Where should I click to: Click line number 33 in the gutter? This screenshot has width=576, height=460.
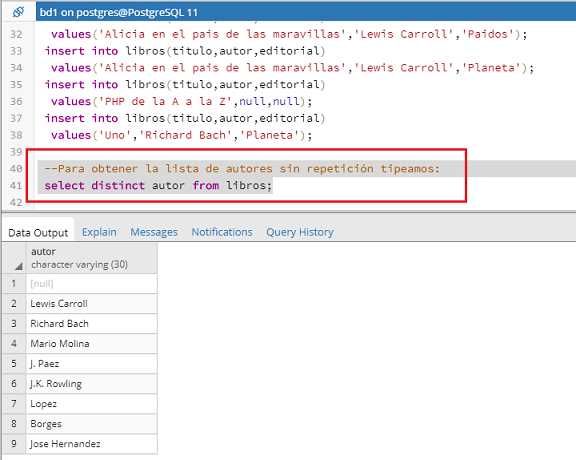(x=16, y=51)
